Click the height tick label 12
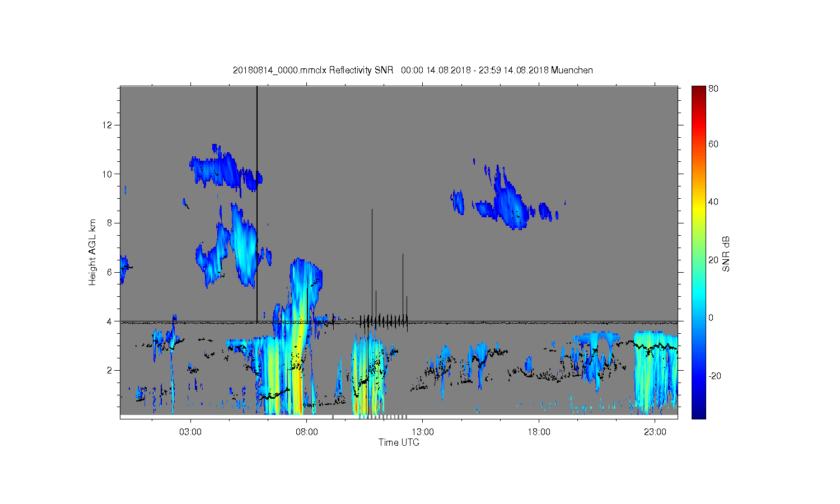The height and width of the screenshot is (504, 840). point(108,124)
